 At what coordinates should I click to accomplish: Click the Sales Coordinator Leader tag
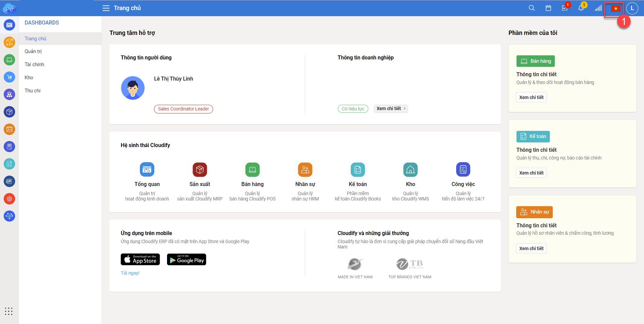tap(183, 109)
